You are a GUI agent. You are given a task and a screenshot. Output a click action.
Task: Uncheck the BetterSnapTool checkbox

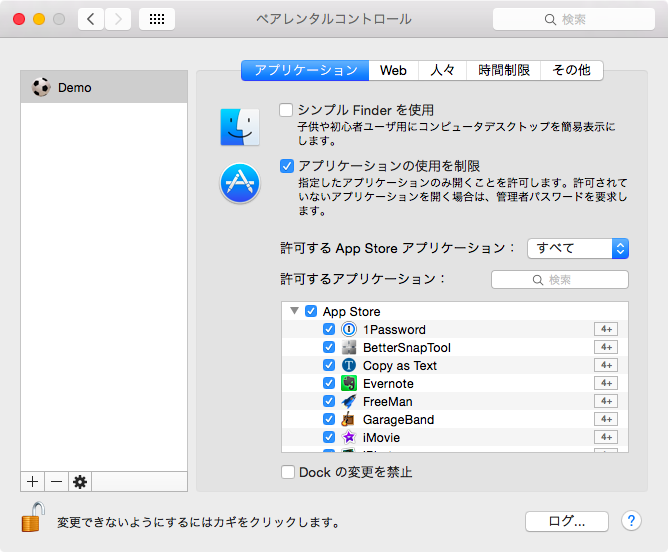tap(328, 347)
